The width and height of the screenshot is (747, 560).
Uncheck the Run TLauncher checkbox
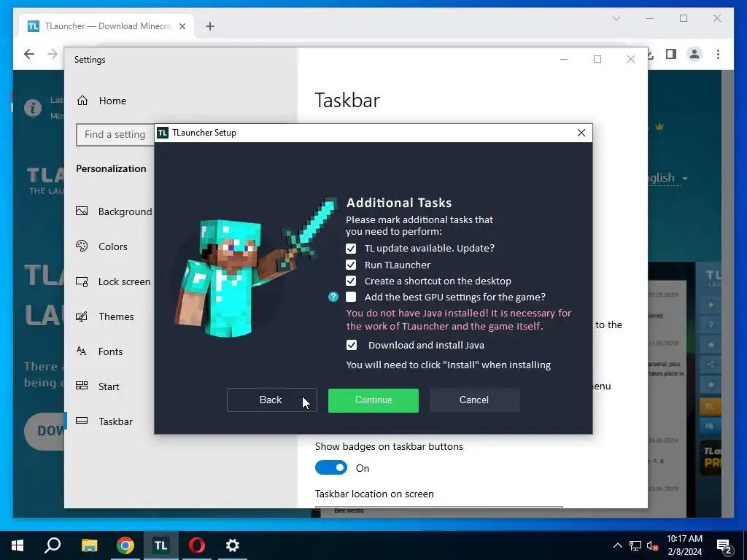pos(351,265)
